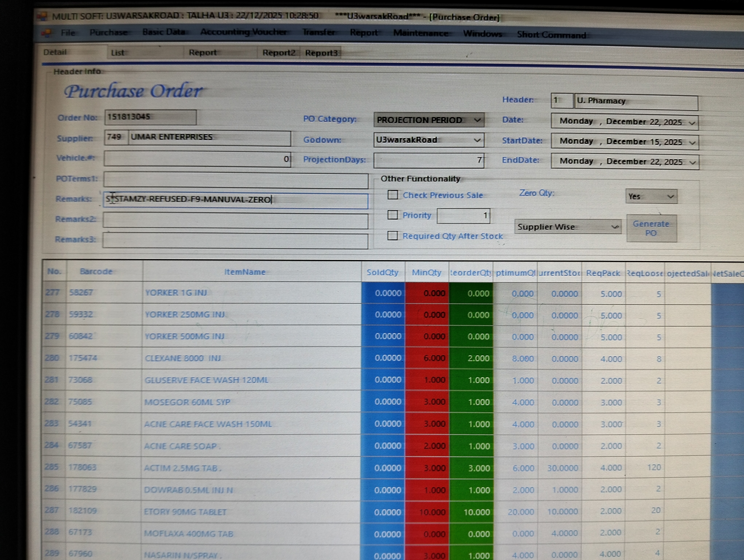Open the Purchase menu

[x=108, y=33]
